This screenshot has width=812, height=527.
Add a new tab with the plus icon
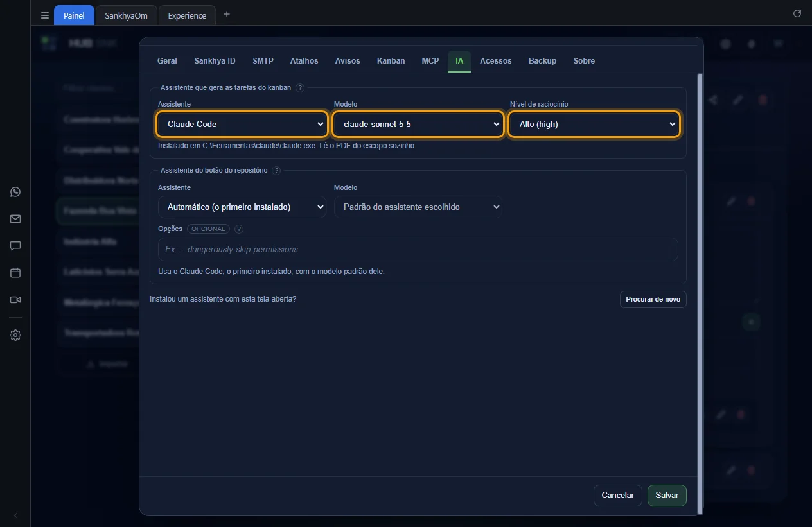(227, 15)
